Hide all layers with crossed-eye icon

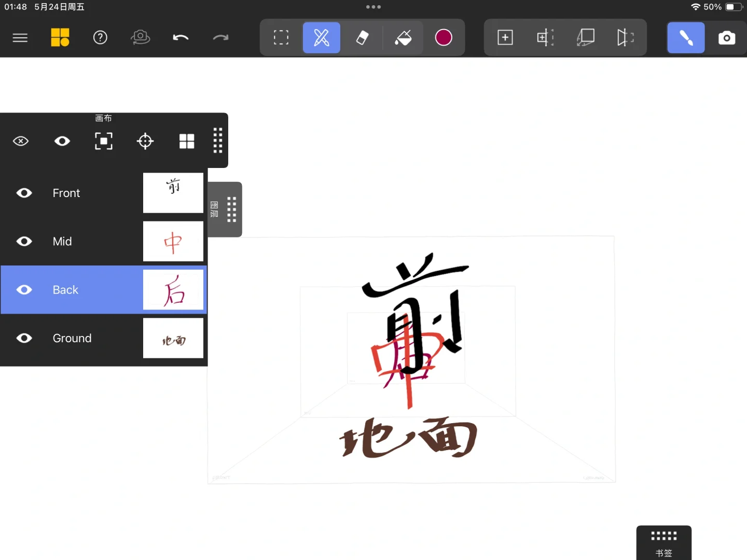coord(20,141)
